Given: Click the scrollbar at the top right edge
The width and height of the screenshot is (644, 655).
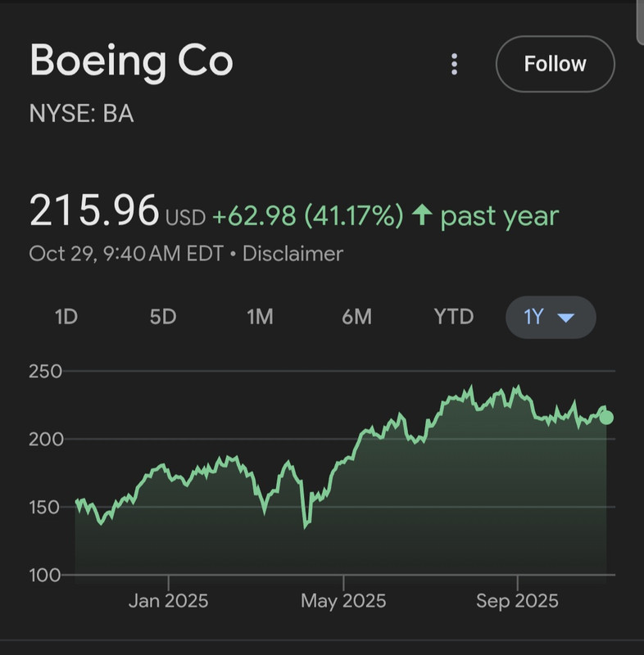Looking at the screenshot, I should [x=640, y=20].
